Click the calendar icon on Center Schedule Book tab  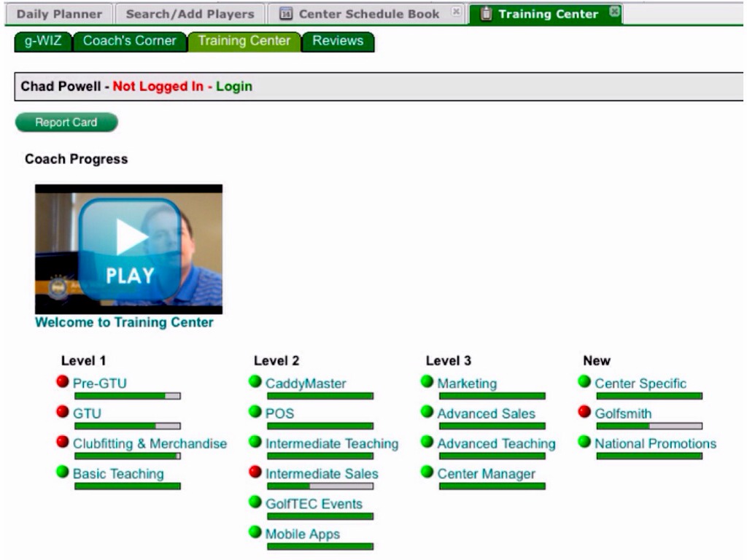tap(287, 14)
